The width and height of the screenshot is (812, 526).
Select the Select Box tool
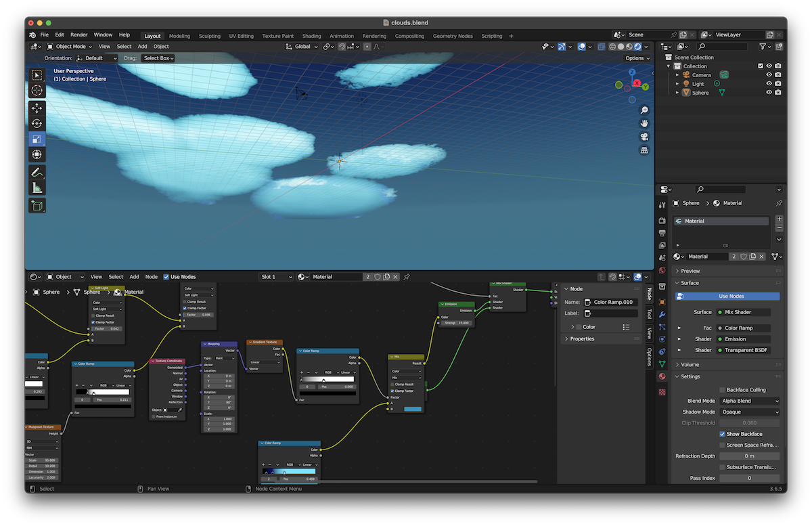pyautogui.click(x=37, y=75)
